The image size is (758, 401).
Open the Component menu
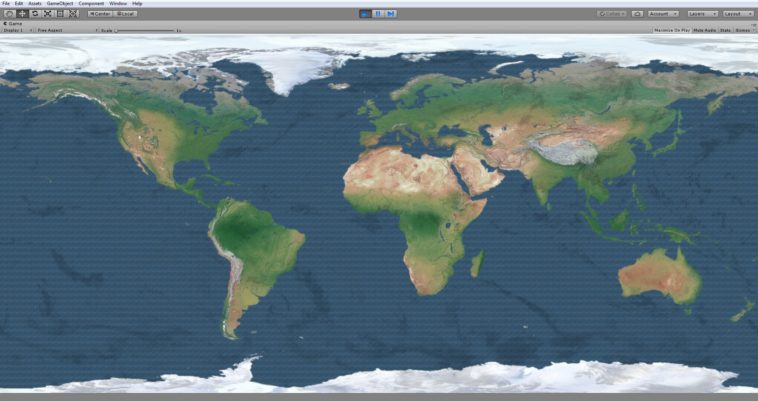tap(91, 4)
